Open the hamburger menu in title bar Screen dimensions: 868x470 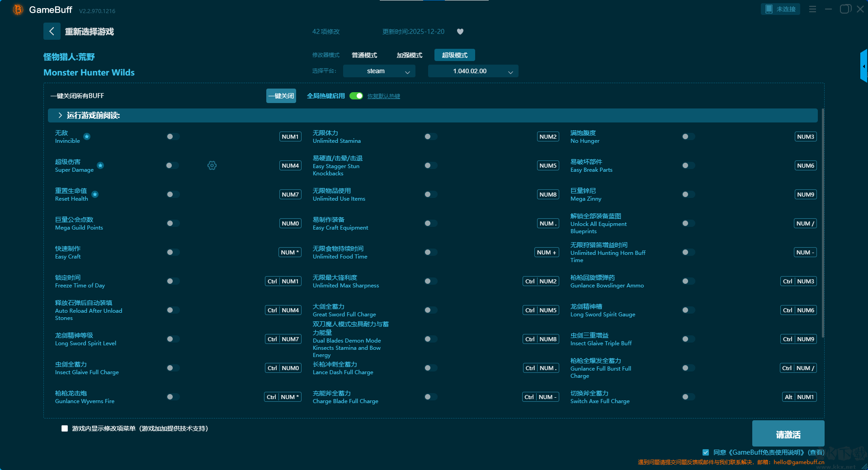pyautogui.click(x=812, y=9)
